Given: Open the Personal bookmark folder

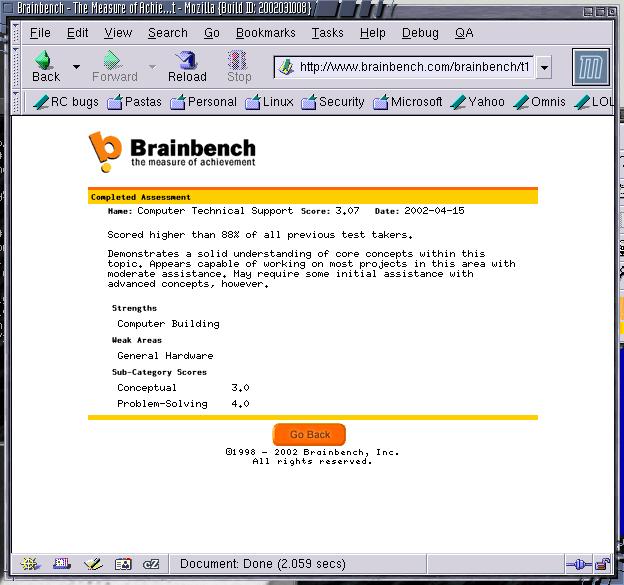Looking at the screenshot, I should coord(203,102).
